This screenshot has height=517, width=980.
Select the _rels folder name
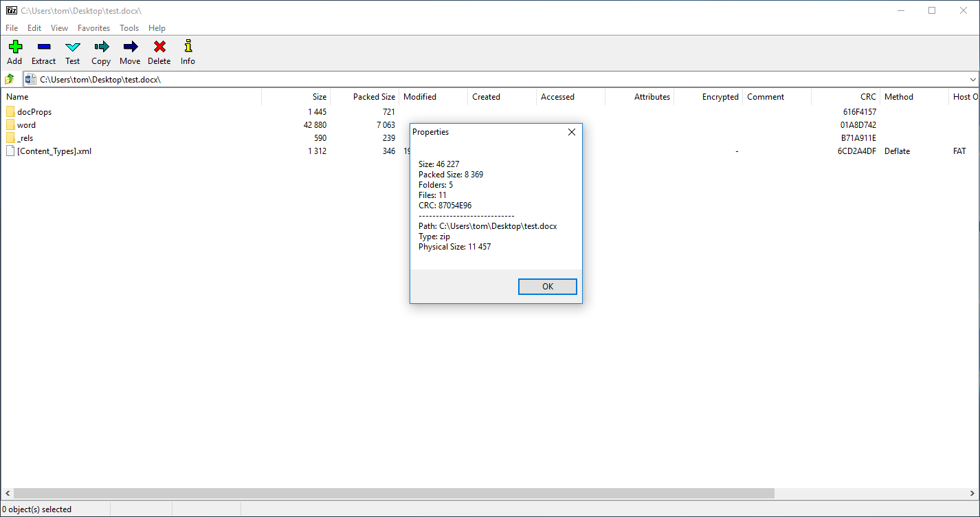point(25,137)
